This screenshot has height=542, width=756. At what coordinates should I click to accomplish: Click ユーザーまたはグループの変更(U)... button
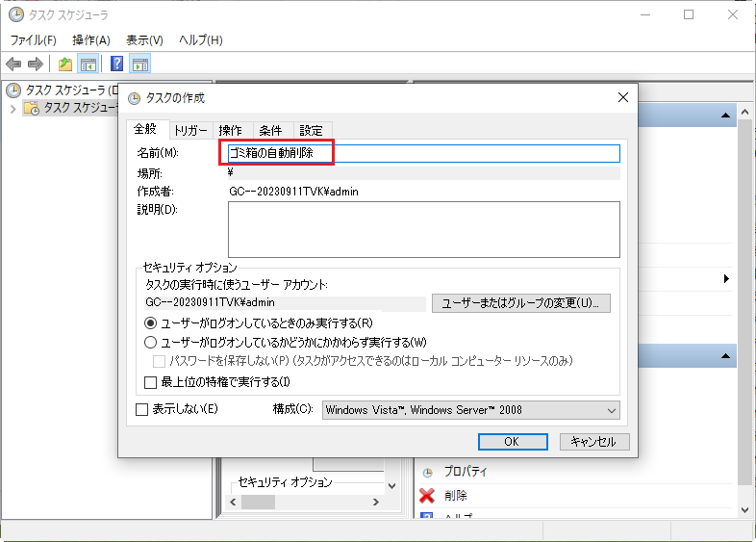[x=520, y=303]
